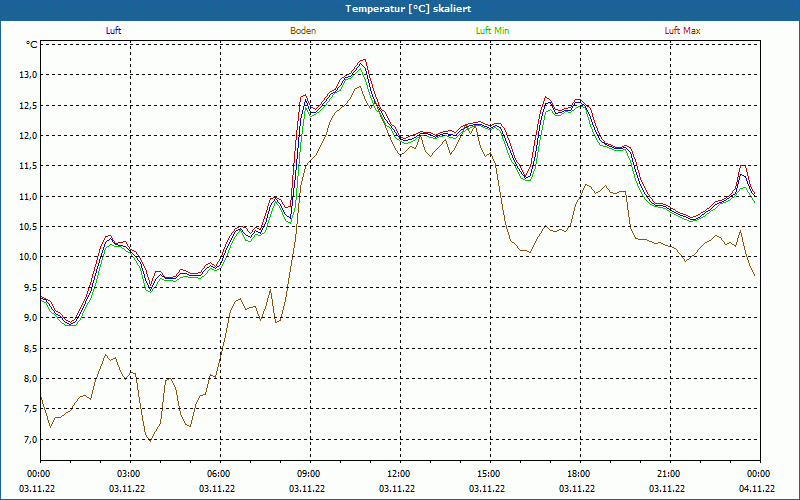Screen dimensions: 800x500
Task: Click the 'Luft' legend label
Action: 113,31
